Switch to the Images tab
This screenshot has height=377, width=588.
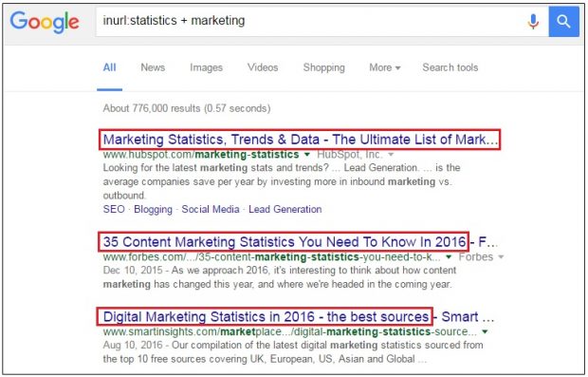(x=206, y=67)
